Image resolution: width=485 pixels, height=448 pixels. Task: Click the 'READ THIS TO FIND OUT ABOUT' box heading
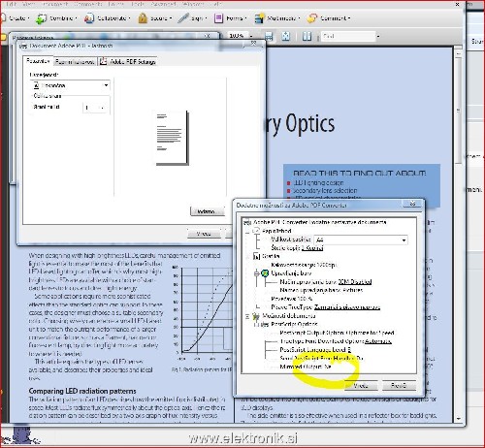(360, 174)
